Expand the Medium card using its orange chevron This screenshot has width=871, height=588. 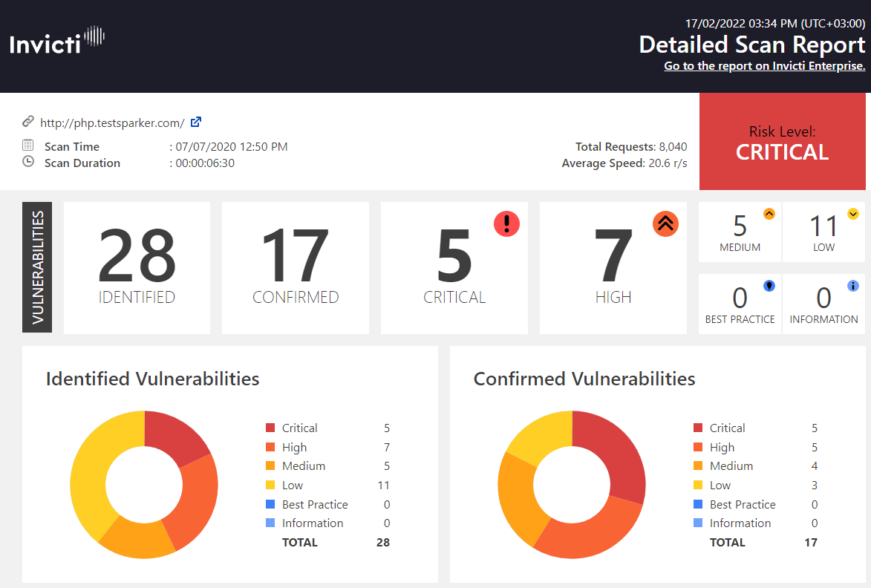click(769, 214)
